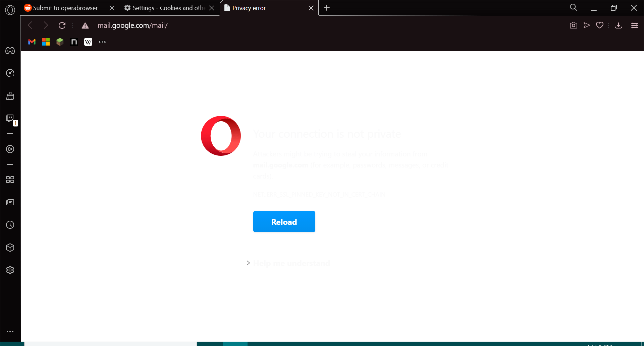The height and width of the screenshot is (346, 644).
Task: Open the Player from the sidebar
Action: click(10, 149)
